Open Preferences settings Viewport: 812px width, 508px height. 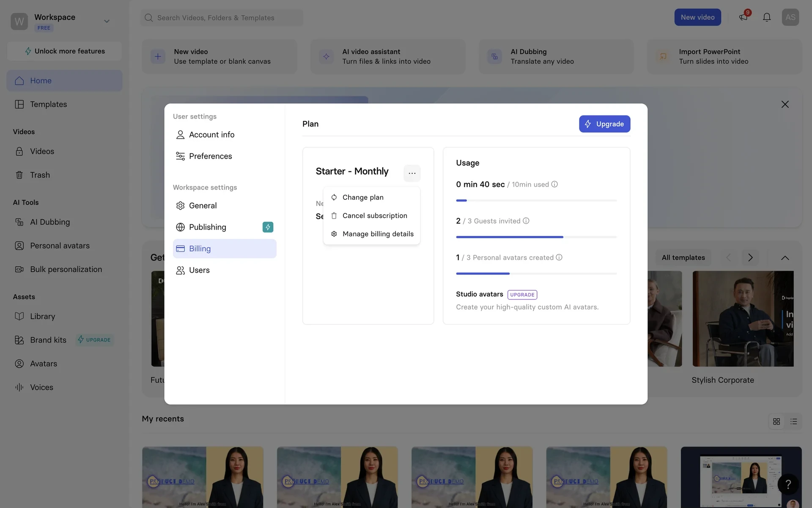point(225,156)
